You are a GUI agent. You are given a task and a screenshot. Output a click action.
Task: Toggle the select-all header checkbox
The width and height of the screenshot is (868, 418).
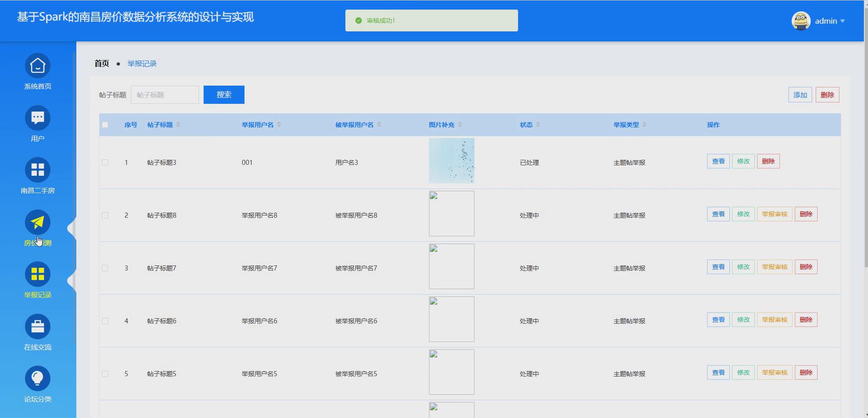[x=105, y=124]
